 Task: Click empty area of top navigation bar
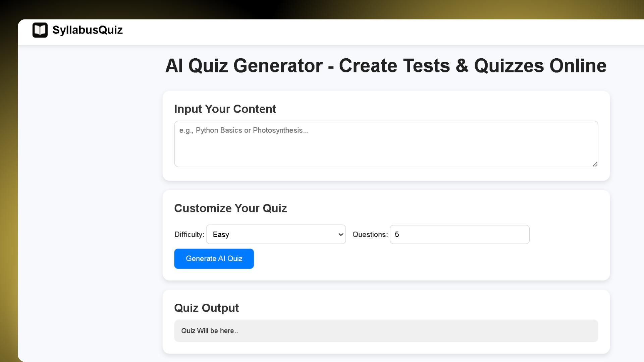click(369, 32)
